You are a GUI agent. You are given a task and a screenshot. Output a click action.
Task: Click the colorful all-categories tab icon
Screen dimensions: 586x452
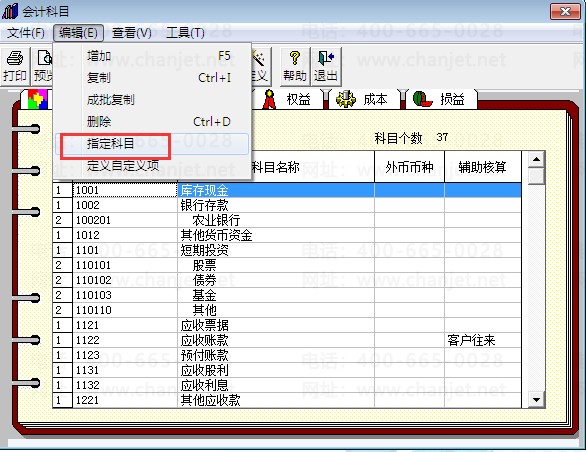click(x=38, y=99)
